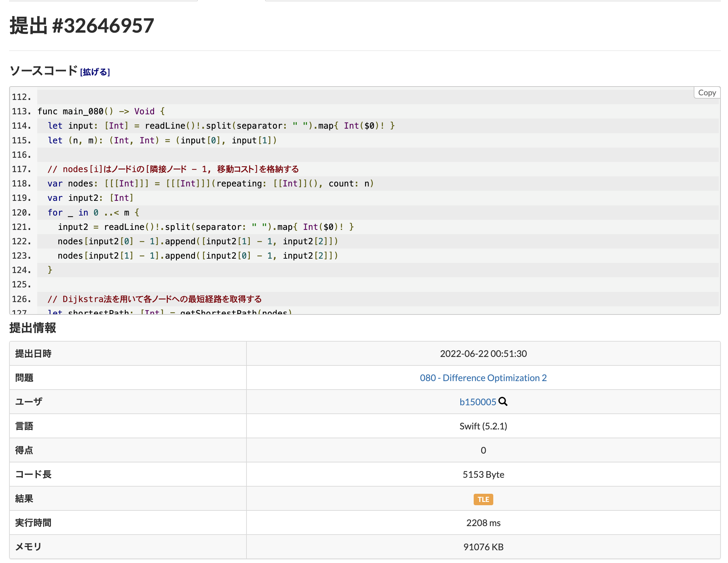Click the 提出情報 section heading
728x563 pixels.
33,328
